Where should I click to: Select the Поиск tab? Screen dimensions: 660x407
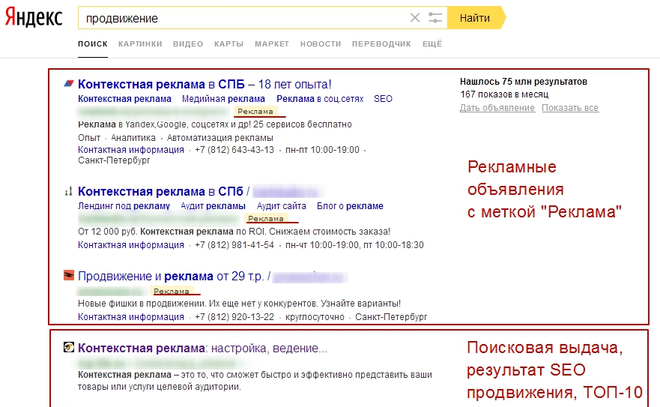pyautogui.click(x=93, y=44)
